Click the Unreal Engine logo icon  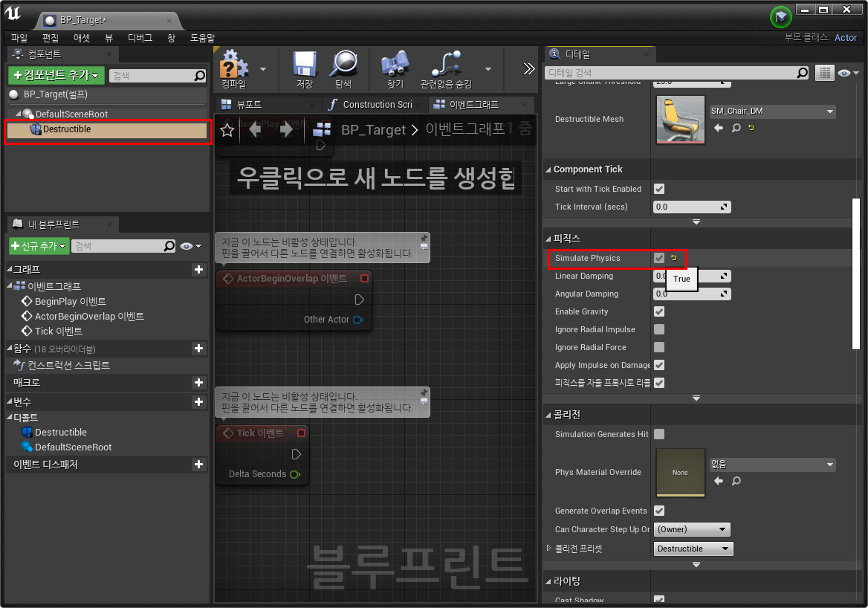[x=13, y=13]
